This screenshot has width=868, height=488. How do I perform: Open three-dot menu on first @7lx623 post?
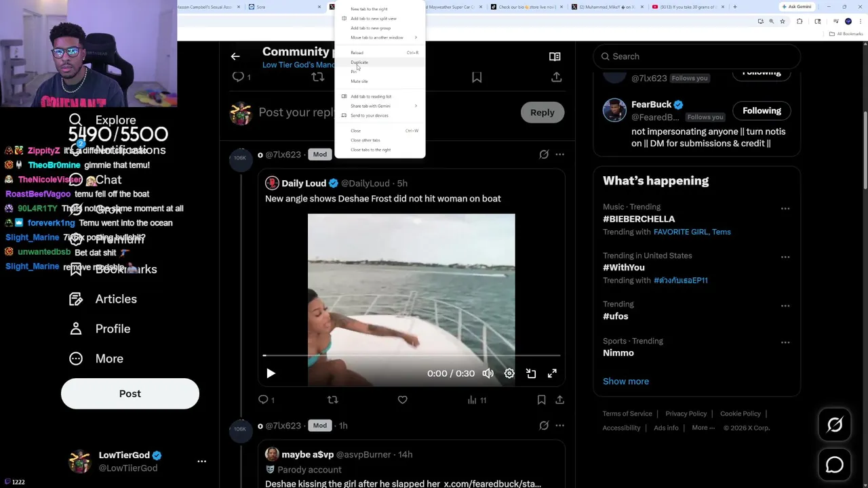559,155
